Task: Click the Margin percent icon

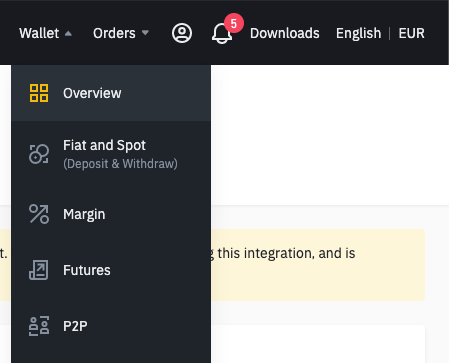Action: click(39, 214)
